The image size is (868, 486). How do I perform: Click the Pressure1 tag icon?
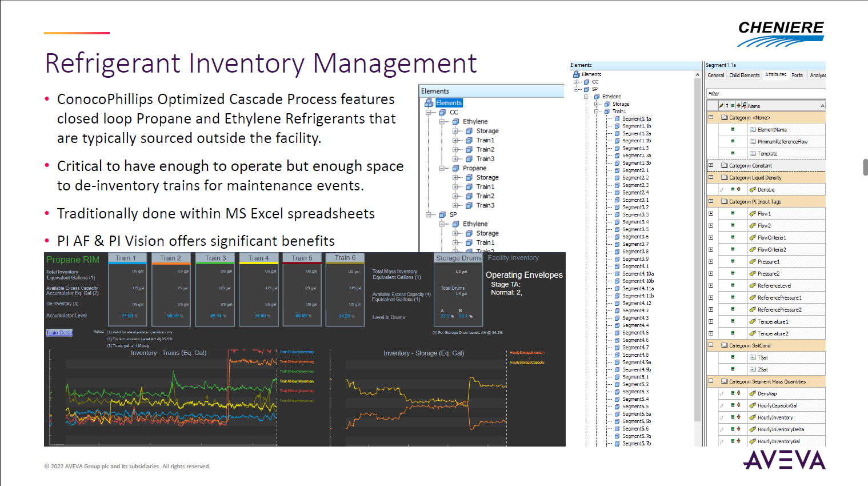pos(753,262)
